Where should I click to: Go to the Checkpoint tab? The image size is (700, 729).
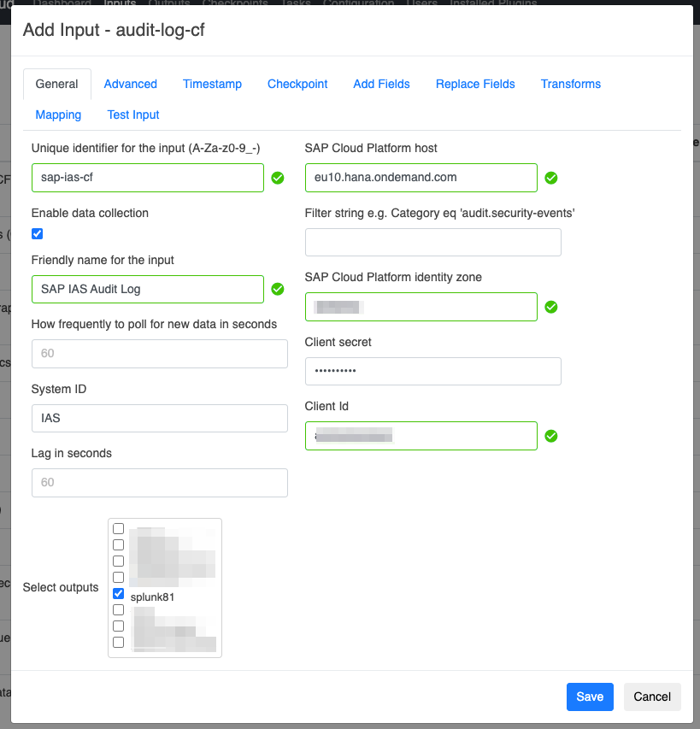[297, 84]
